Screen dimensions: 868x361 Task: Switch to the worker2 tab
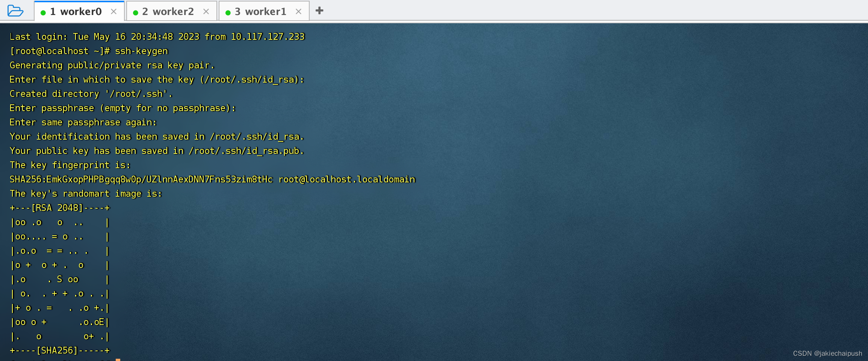171,11
